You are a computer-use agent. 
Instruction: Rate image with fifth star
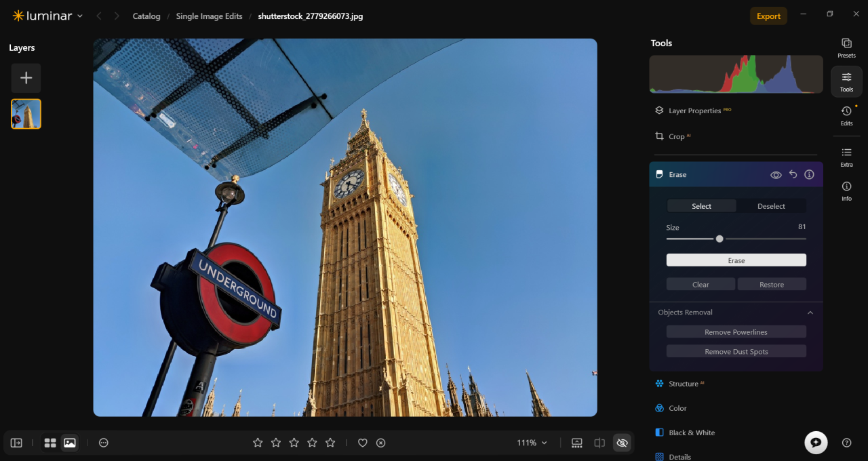coord(330,443)
